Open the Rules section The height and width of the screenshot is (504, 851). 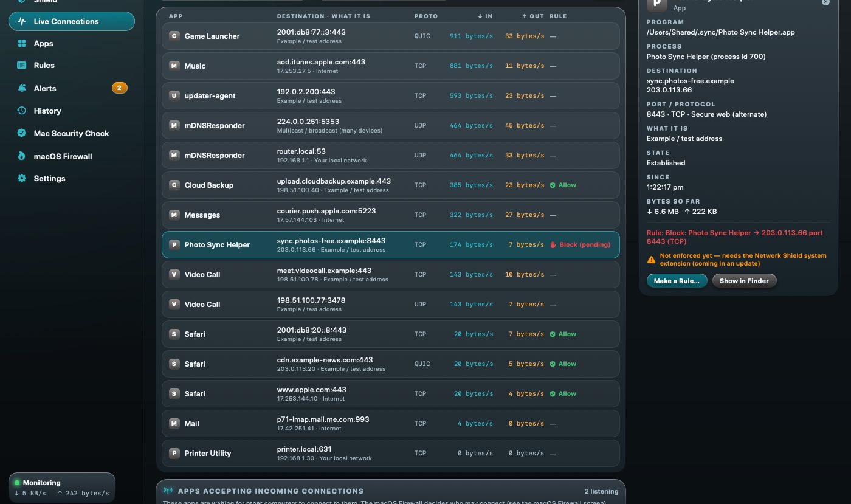[72, 65]
